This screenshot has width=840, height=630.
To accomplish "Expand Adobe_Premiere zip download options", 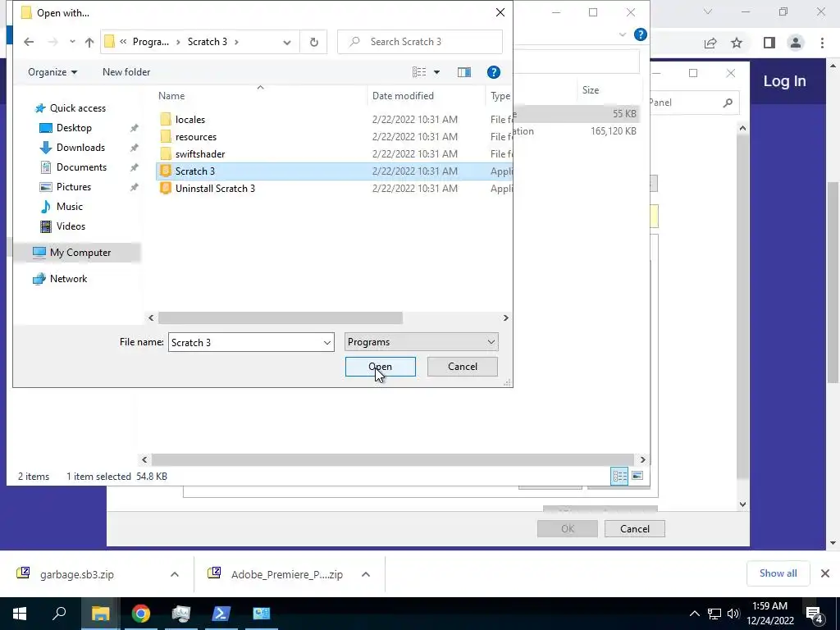I will click(x=366, y=574).
